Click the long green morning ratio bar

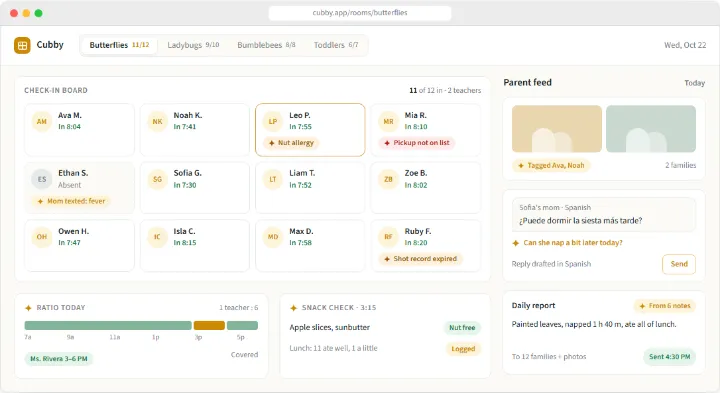coord(108,326)
